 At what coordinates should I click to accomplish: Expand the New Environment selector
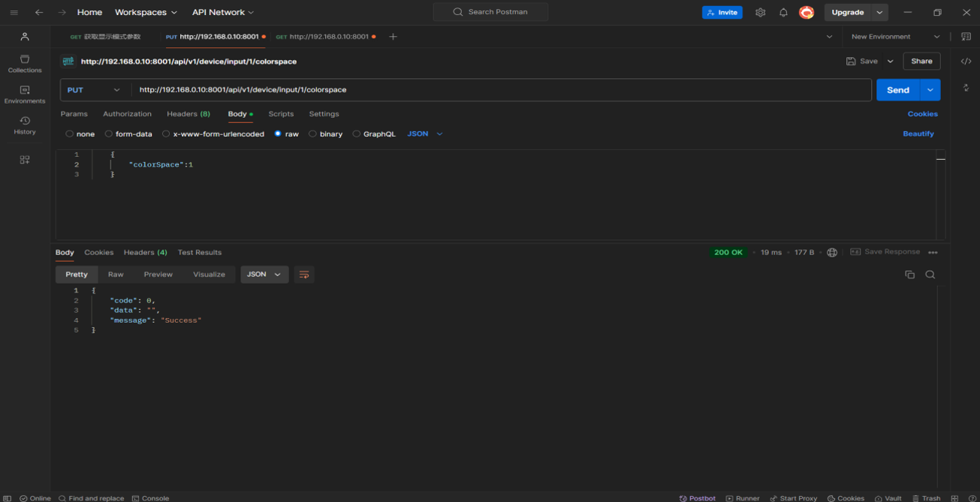tap(895, 37)
